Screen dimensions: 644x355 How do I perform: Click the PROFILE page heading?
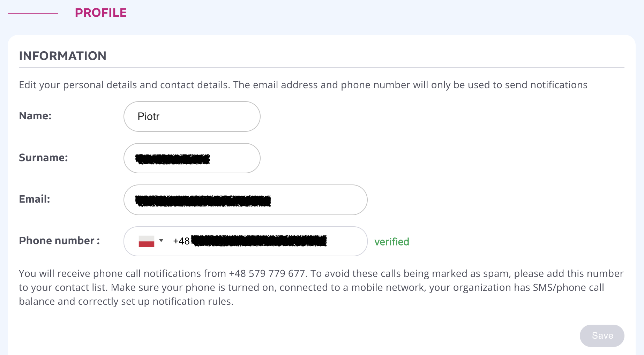(100, 13)
